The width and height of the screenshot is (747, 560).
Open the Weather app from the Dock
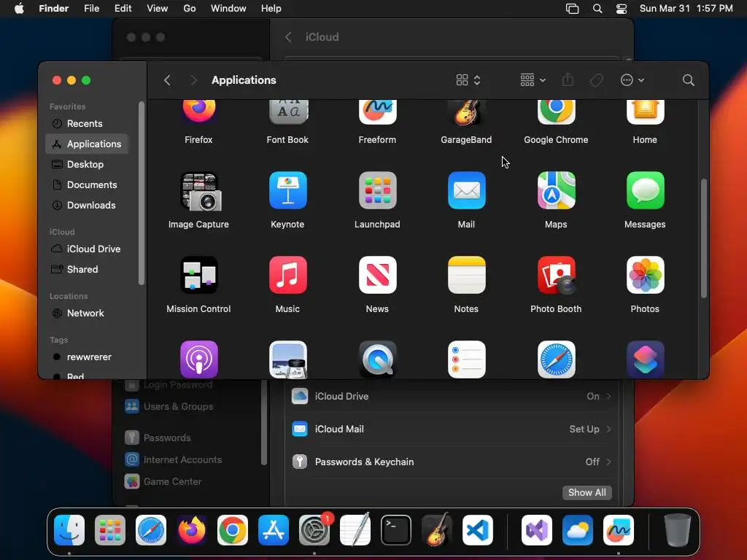click(578, 530)
